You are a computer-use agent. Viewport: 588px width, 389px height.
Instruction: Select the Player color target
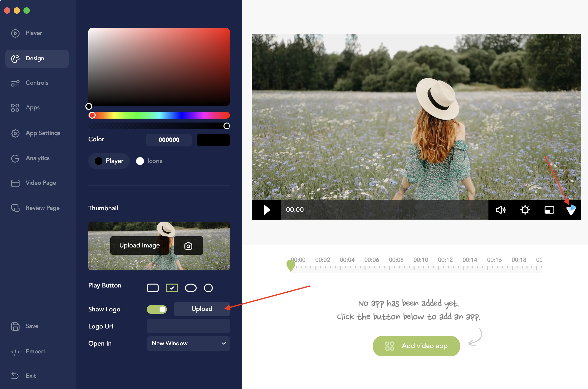tap(109, 161)
